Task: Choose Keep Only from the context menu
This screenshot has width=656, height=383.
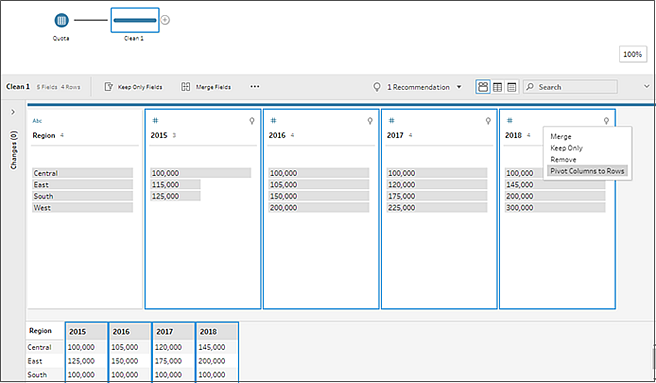Action: coord(566,148)
